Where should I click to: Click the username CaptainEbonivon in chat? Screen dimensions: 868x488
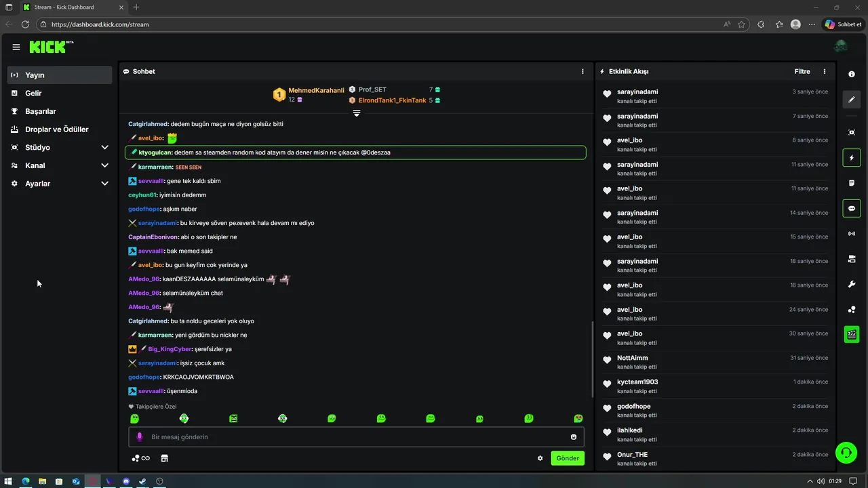tap(153, 237)
